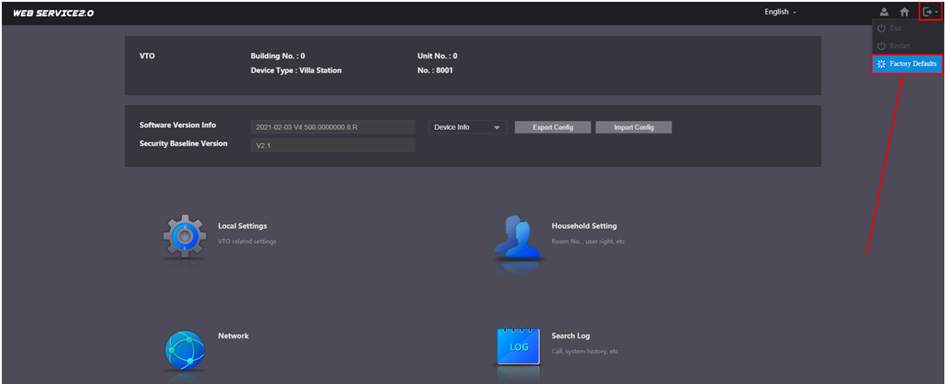Select the text 'Call, system history, etc'
This screenshot has width=945, height=384.
585,351
